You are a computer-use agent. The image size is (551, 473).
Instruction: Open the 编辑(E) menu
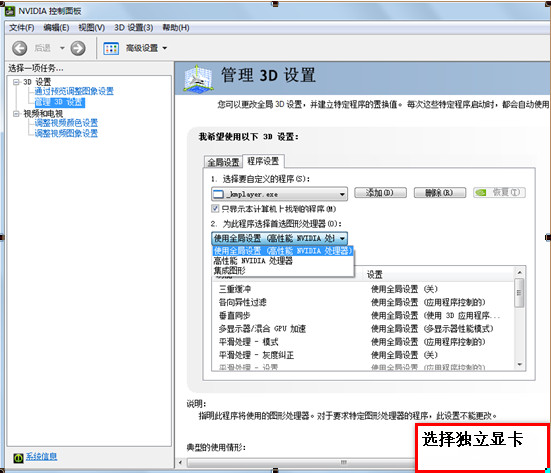[x=56, y=27]
